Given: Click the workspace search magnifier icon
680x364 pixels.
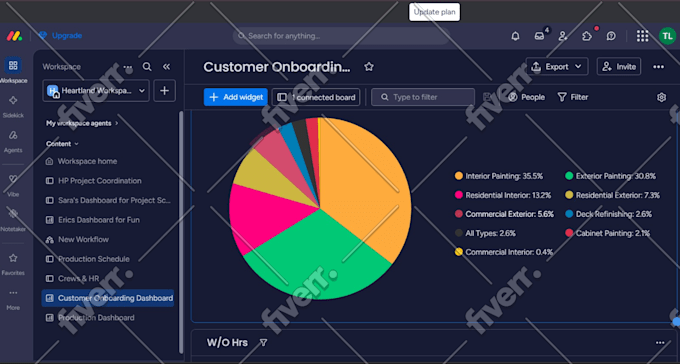Looking at the screenshot, I should 147,66.
